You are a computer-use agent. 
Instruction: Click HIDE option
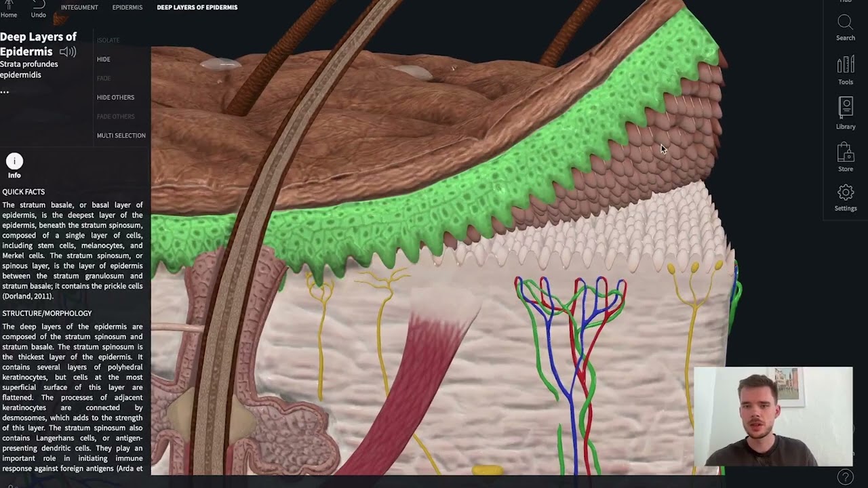103,60
